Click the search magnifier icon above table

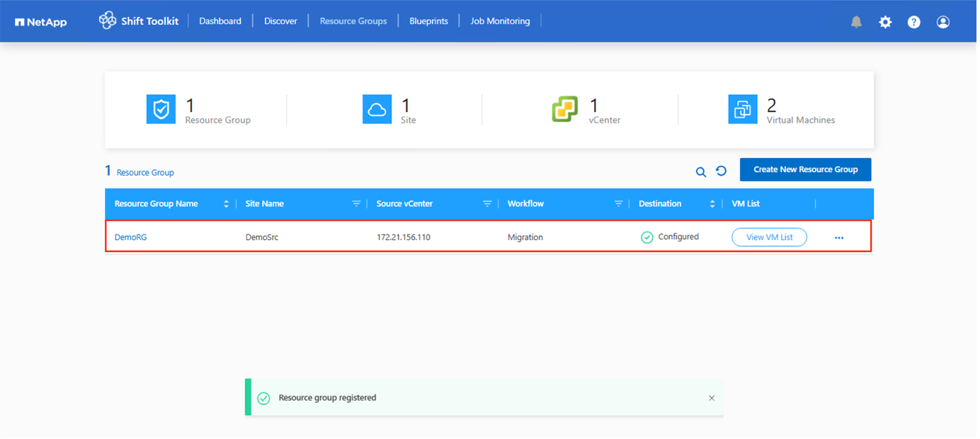700,171
